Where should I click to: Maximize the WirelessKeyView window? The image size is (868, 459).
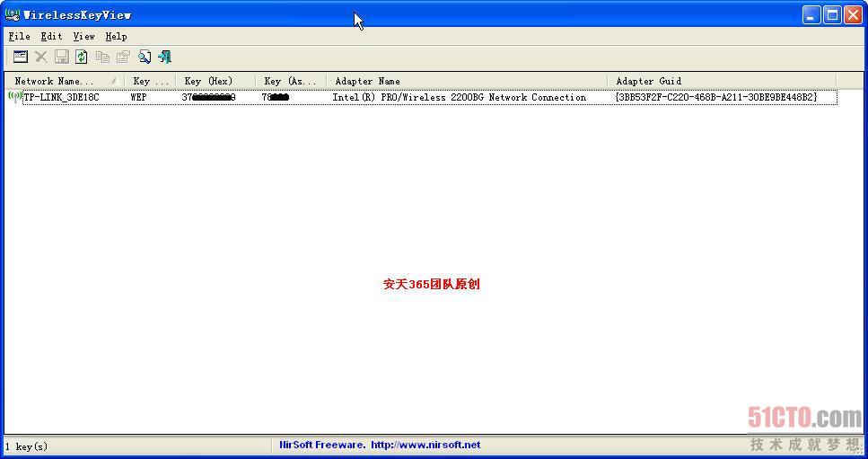tap(832, 15)
